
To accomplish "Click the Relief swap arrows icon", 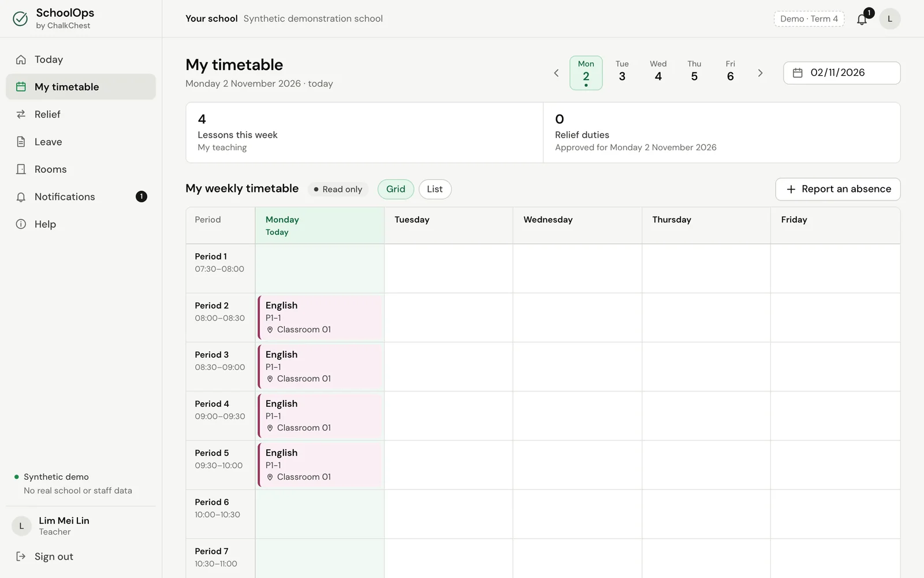I will (x=21, y=114).
